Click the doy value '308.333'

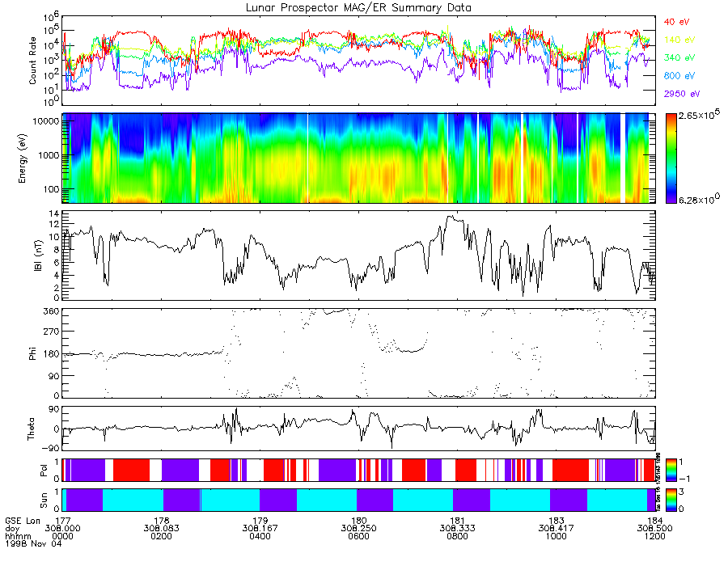[457, 529]
